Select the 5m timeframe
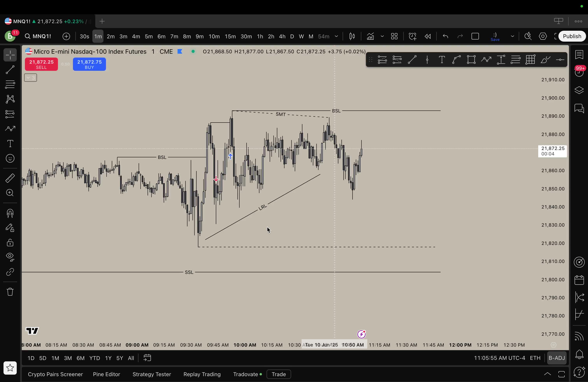The height and width of the screenshot is (382, 588). point(149,36)
